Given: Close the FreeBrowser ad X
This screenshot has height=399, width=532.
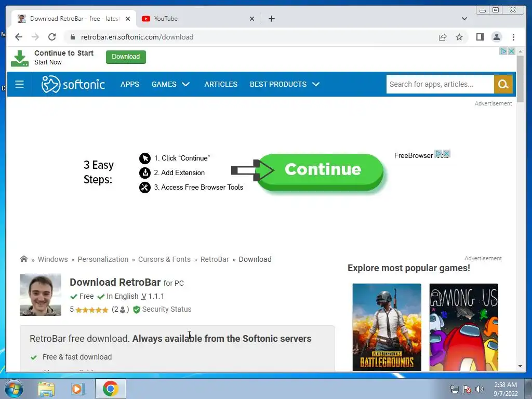Looking at the screenshot, I should [446, 154].
